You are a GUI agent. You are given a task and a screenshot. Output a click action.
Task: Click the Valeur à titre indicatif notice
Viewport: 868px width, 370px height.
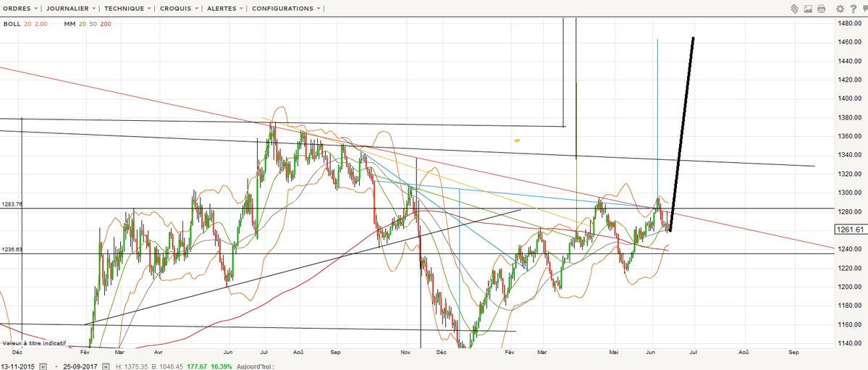34,343
